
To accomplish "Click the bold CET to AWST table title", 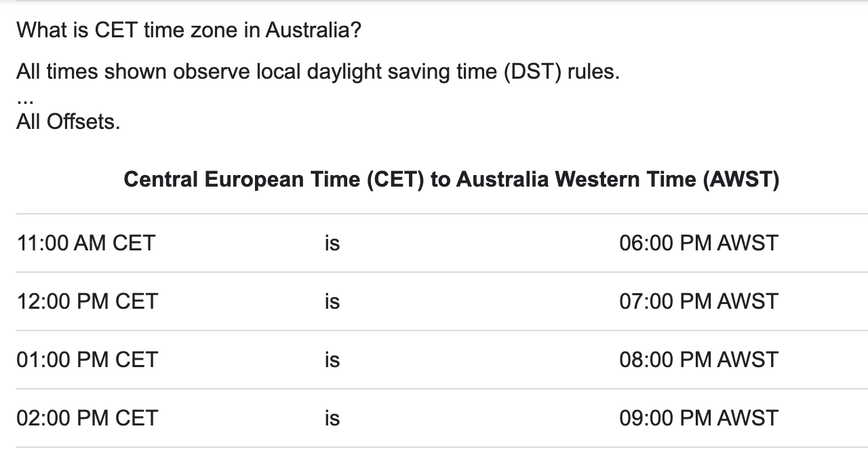I will 451,180.
